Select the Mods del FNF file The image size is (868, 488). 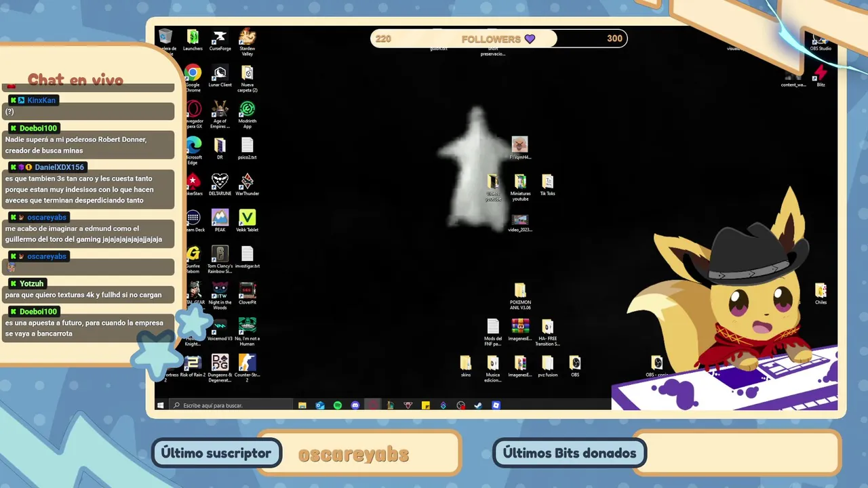[x=493, y=333]
